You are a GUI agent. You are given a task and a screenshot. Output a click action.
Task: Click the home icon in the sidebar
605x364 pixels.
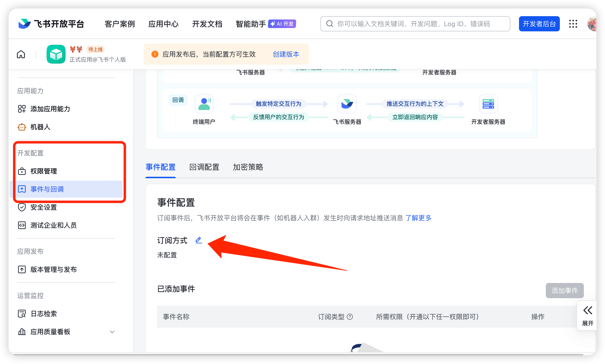pos(21,54)
